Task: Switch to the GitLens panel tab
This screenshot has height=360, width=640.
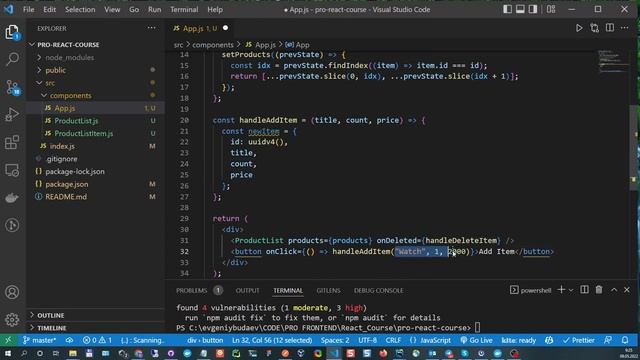Action: (328, 291)
